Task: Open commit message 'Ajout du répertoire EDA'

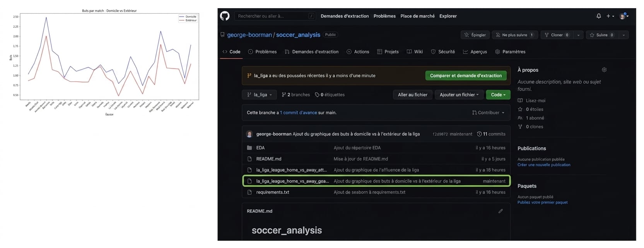Action: pos(357,148)
